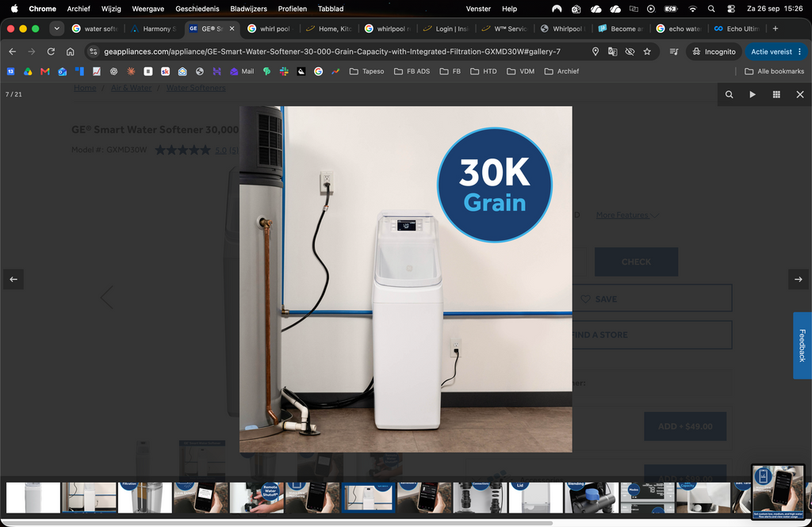View site information icon in address bar
This screenshot has width=812, height=527.
point(94,52)
